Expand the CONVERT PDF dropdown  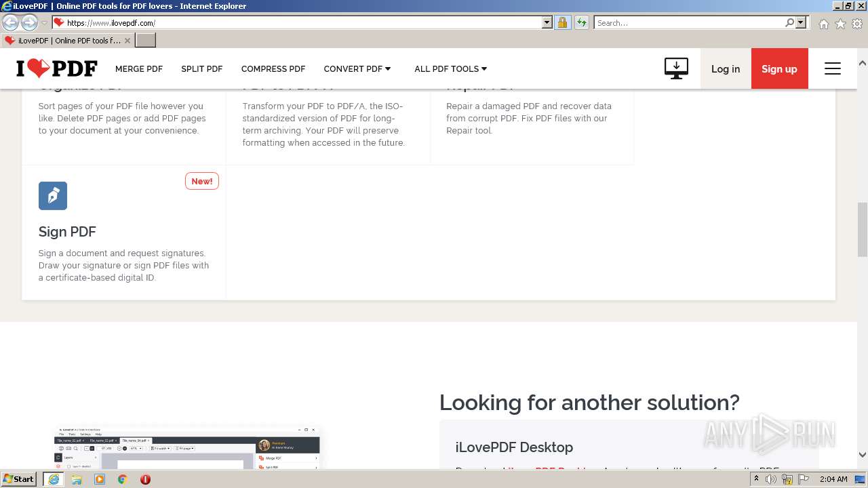click(x=357, y=68)
